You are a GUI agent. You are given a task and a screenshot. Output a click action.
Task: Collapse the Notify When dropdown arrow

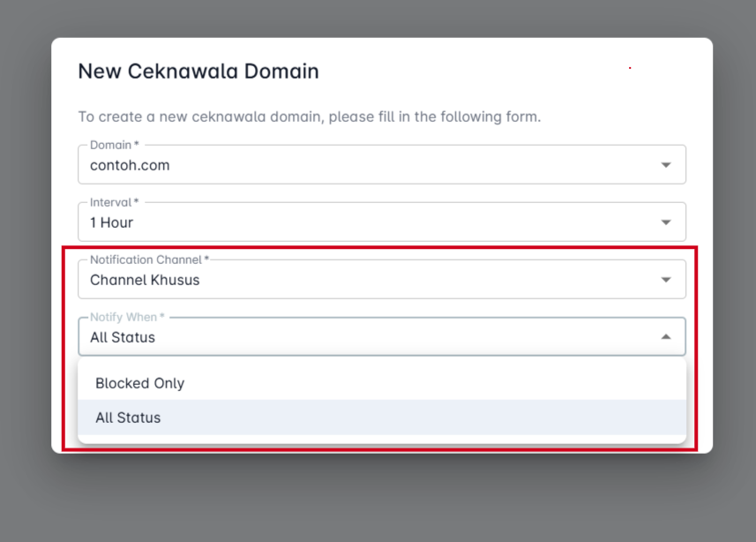point(666,337)
